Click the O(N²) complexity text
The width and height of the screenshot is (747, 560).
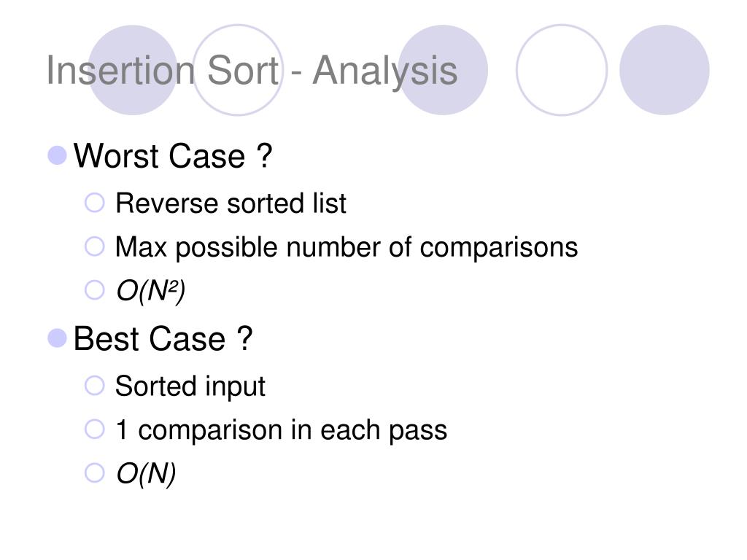pos(150,290)
